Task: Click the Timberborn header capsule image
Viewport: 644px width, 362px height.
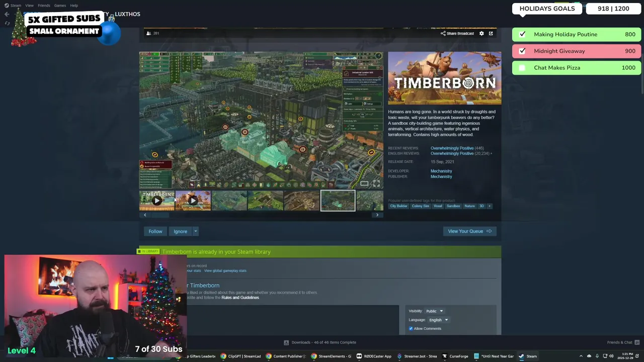Action: [444, 78]
